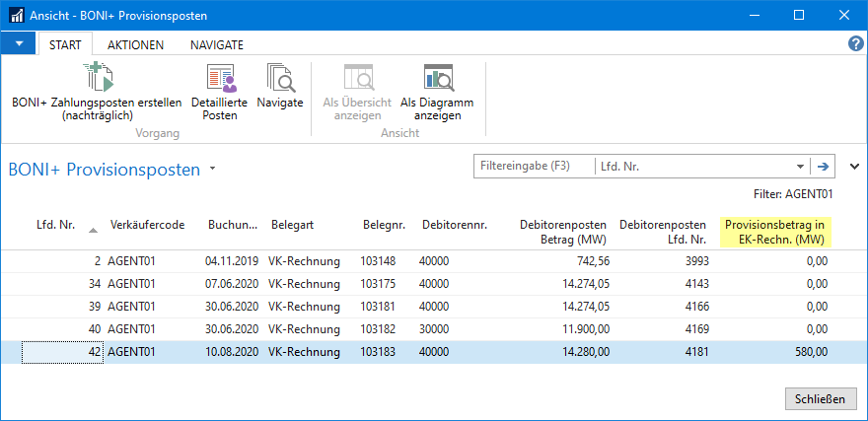Open the Lfd. Nr. filter field dropdown
This screenshot has width=868, height=421.
pos(800,167)
